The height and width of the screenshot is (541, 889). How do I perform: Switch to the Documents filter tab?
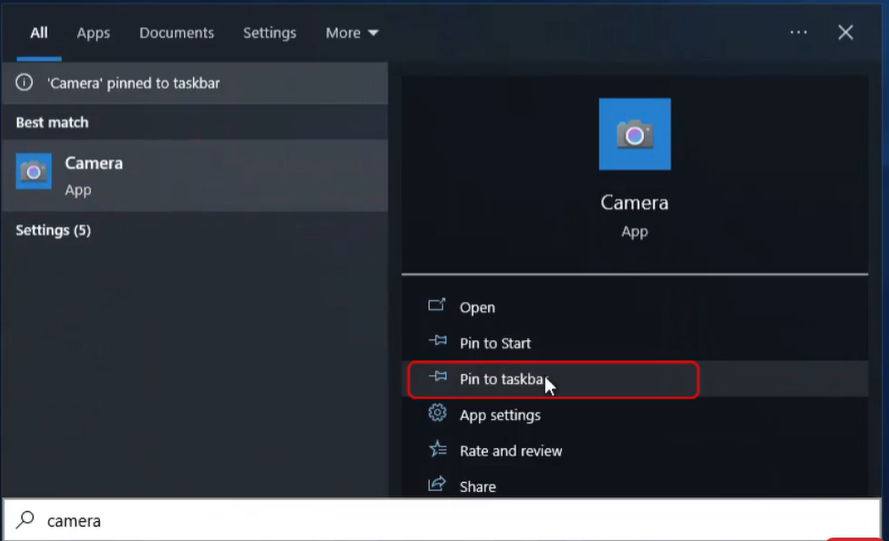coord(176,33)
